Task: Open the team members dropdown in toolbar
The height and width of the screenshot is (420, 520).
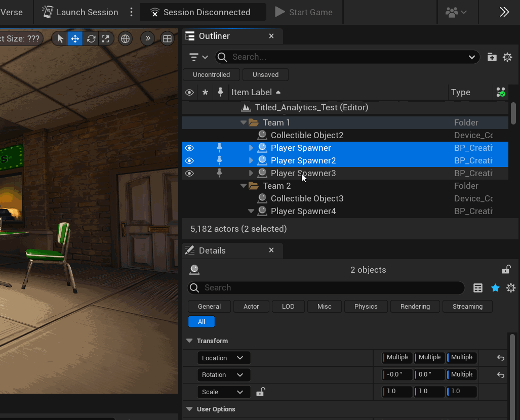Action: (x=456, y=12)
